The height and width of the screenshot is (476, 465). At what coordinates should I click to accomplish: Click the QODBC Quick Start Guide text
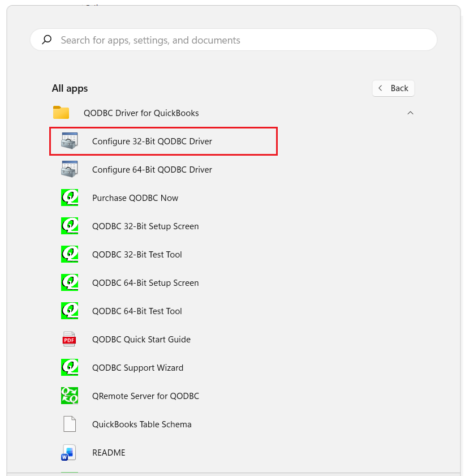[x=141, y=339]
